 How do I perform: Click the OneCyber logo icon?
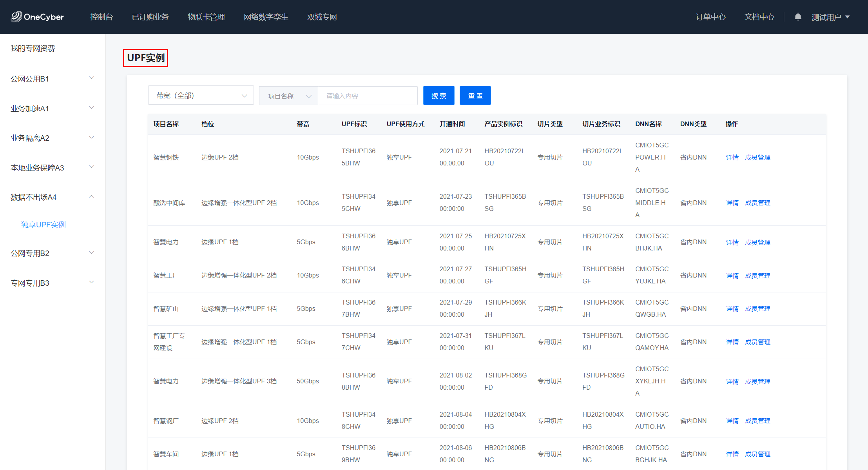pyautogui.click(x=16, y=16)
